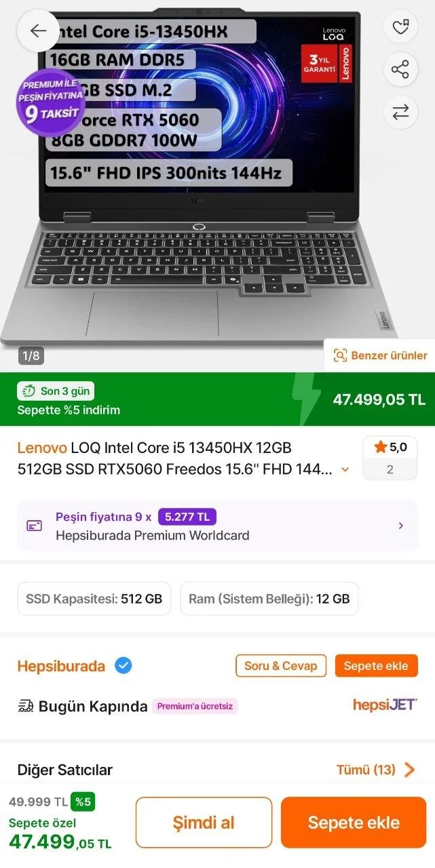Open Soru & Cevap section
Image resolution: width=435 pixels, height=868 pixels.
281,666
